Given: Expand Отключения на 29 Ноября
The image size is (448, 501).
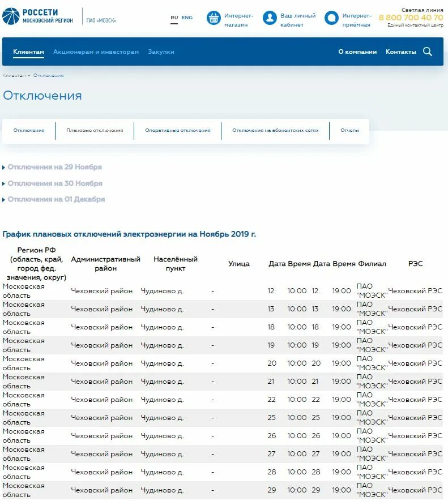Looking at the screenshot, I should [x=54, y=167].
